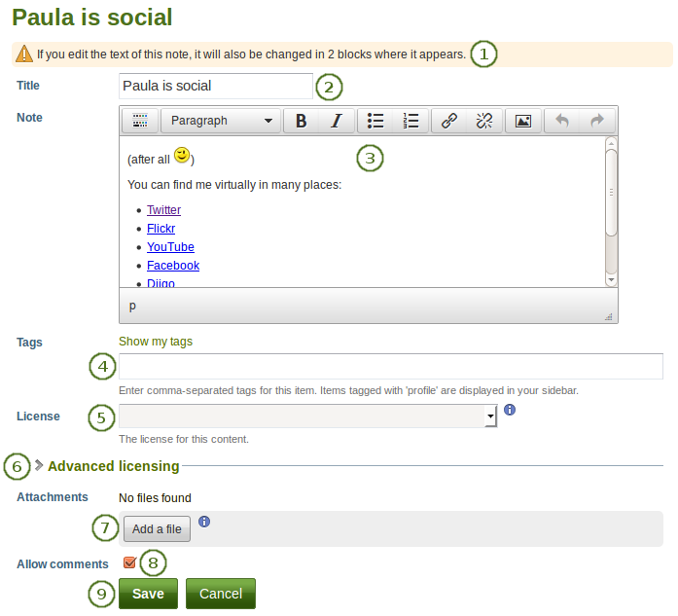
Task: Redo the last edit in editor
Action: pyautogui.click(x=597, y=121)
